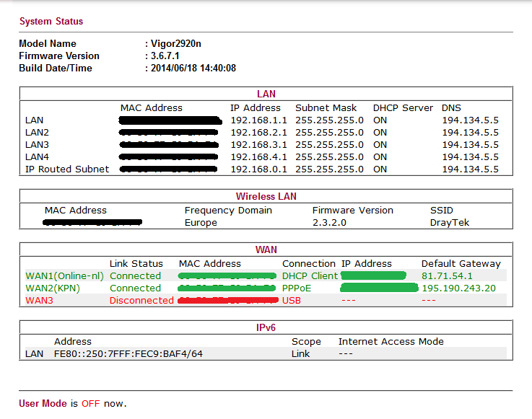Click the Internet Access Mode column header
Viewport: 532px width, 419px height.
(391, 342)
